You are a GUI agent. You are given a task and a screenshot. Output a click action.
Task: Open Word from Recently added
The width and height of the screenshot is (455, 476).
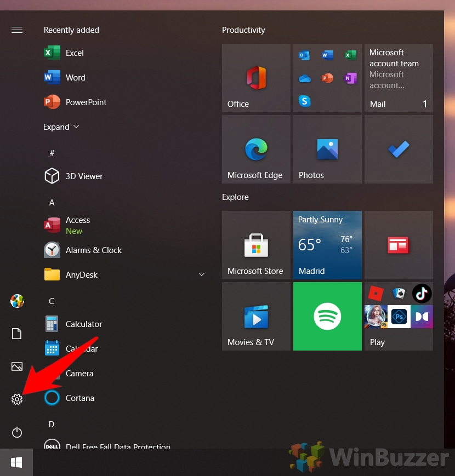(75, 77)
